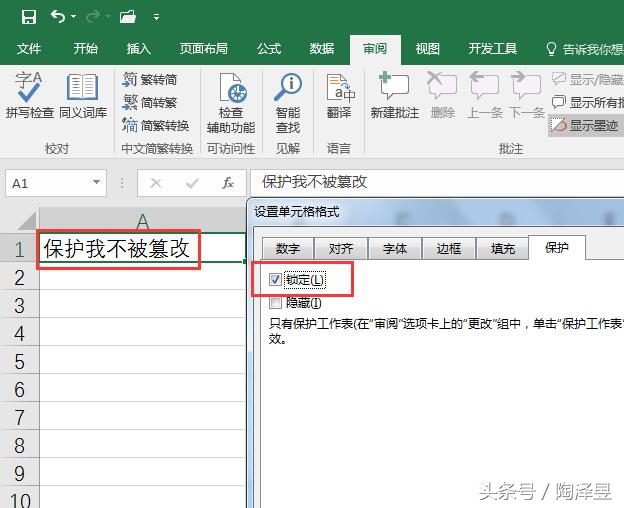
Task: Open the 文件 tab
Action: click(x=29, y=49)
